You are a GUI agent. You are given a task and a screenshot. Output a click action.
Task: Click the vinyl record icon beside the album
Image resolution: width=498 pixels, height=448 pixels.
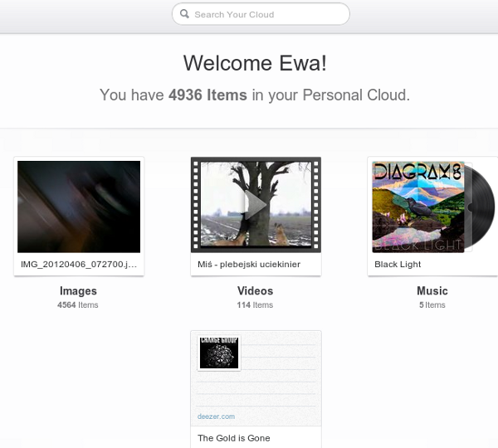[x=481, y=207]
